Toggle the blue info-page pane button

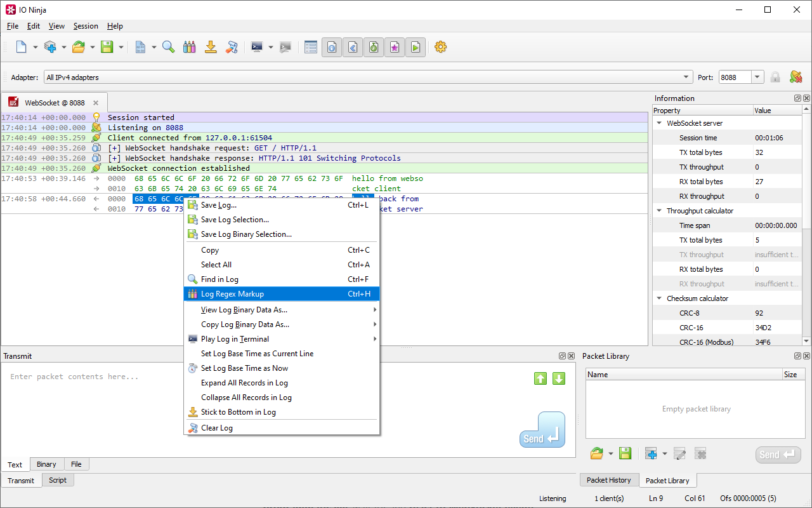[x=332, y=47]
